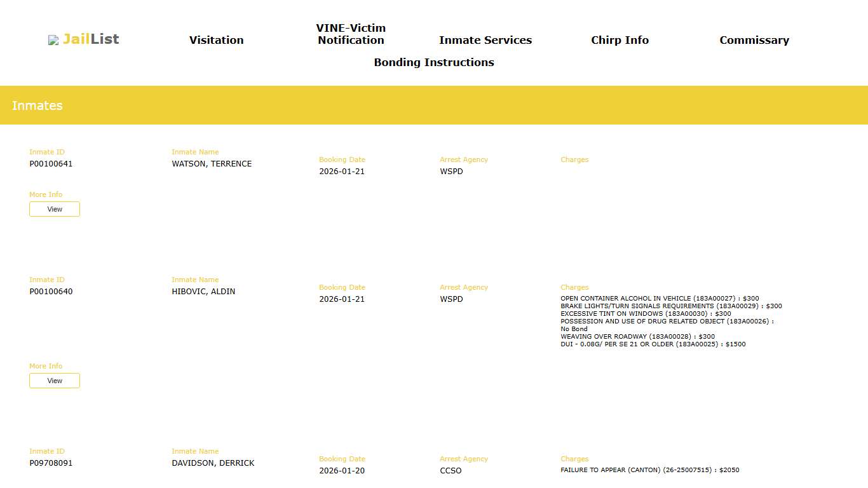Click the DUI - 0.08G charge entry
The width and height of the screenshot is (868, 488).
tap(653, 344)
